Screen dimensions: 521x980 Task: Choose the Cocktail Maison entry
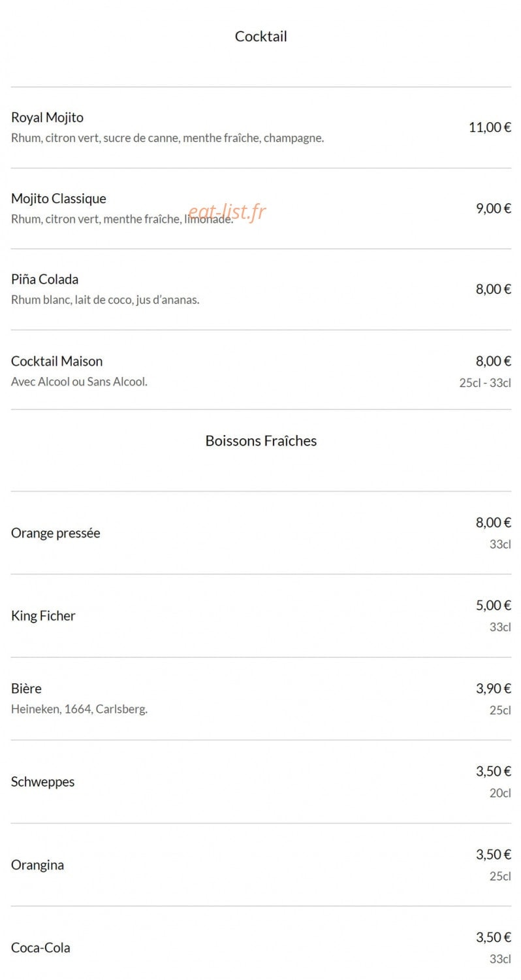tap(57, 361)
